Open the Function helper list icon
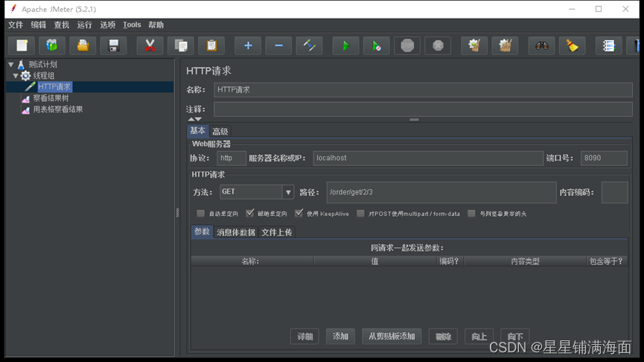Screen dimensions: 644x362 [608, 45]
